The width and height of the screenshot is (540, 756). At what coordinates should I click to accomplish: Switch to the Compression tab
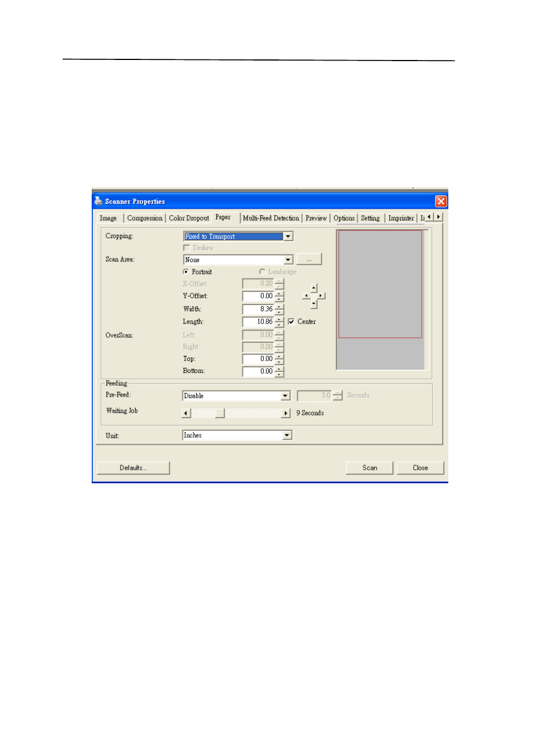tap(145, 218)
